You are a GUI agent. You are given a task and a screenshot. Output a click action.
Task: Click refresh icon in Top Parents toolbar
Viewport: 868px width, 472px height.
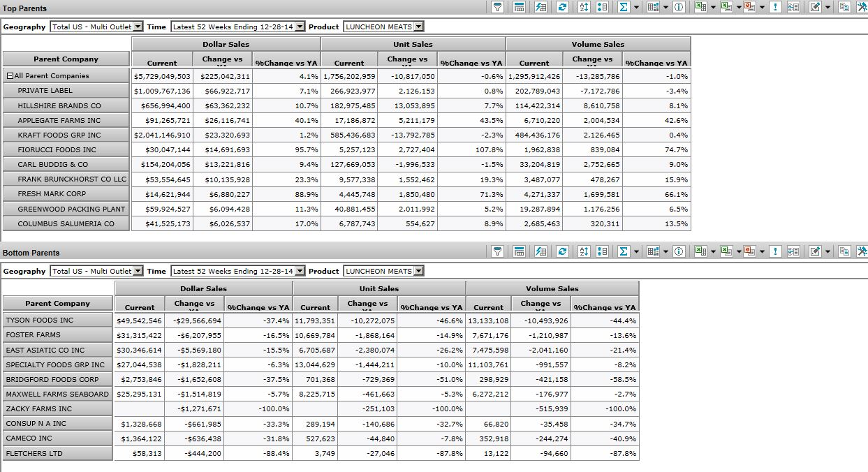click(x=562, y=7)
